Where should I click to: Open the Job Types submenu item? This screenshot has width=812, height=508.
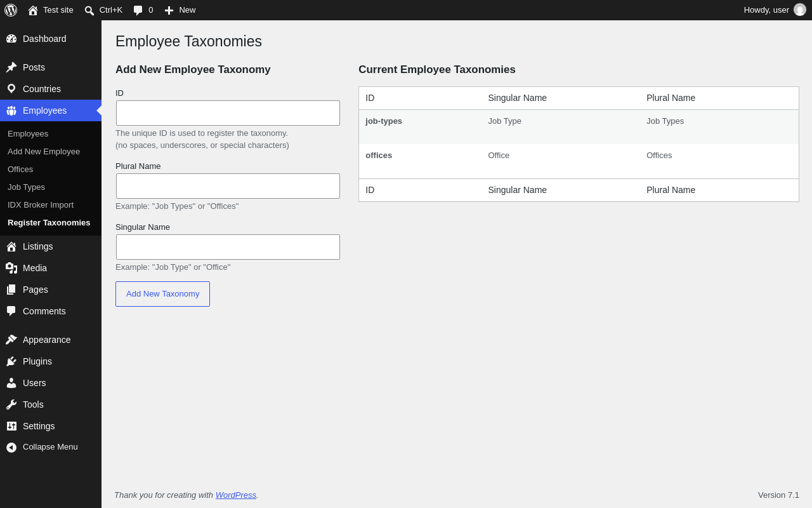26,187
